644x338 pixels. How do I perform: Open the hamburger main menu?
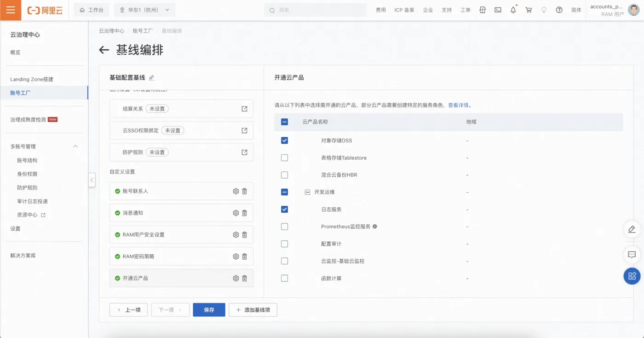click(11, 10)
